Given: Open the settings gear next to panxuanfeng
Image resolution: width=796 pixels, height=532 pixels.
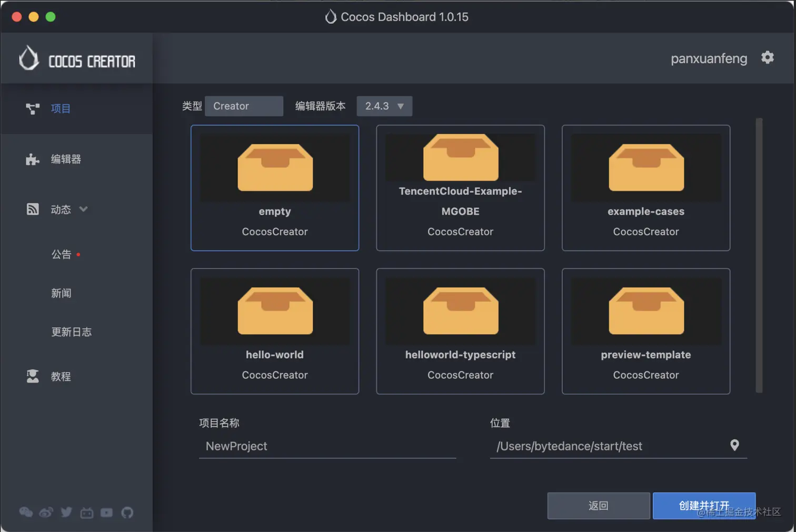Looking at the screenshot, I should [x=768, y=57].
